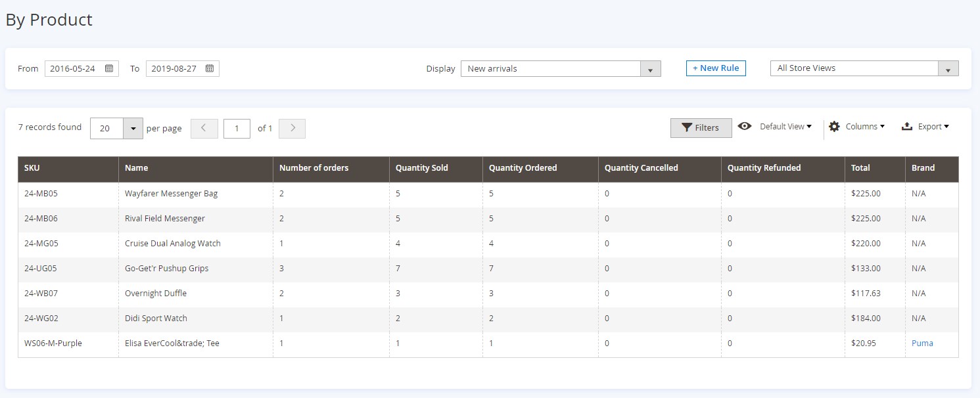
Task: Go to the next page arrow
Action: 292,128
